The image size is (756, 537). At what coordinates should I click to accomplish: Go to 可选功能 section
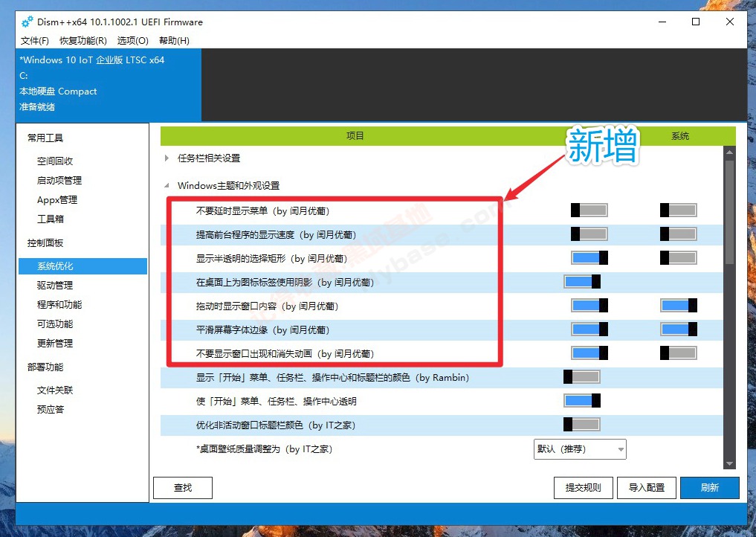(55, 324)
